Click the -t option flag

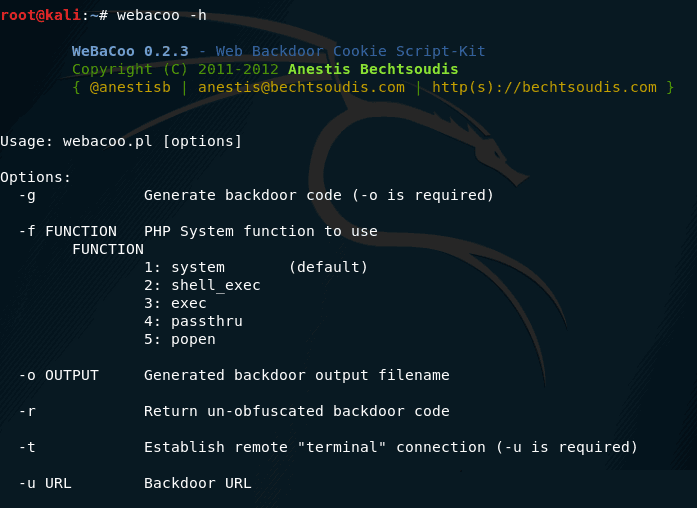pos(27,448)
